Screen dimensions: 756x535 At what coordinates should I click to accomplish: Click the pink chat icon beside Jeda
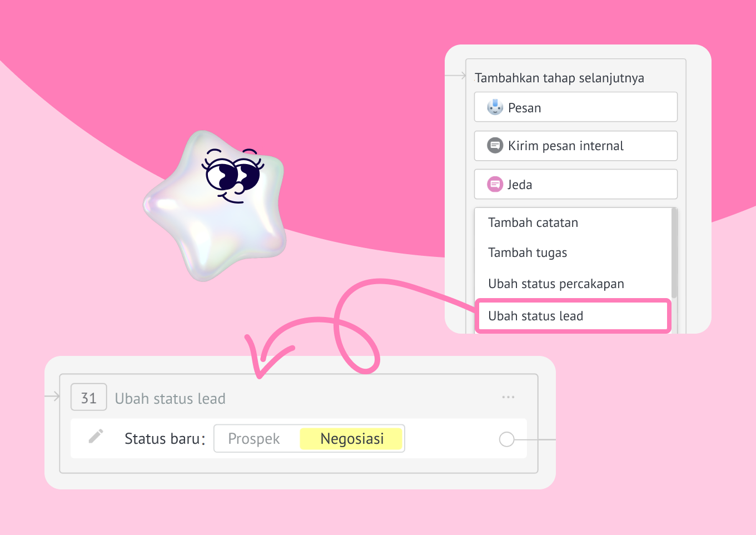pyautogui.click(x=495, y=184)
